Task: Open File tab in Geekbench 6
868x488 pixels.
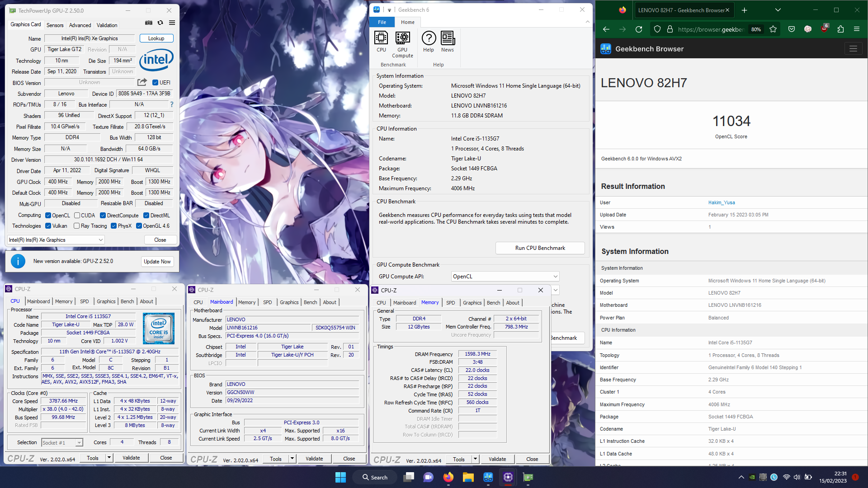Action: (382, 22)
